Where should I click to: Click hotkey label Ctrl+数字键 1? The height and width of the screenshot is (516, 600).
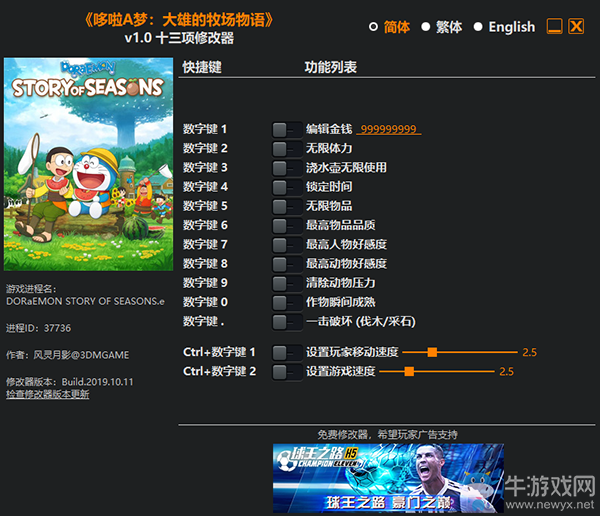(x=219, y=352)
